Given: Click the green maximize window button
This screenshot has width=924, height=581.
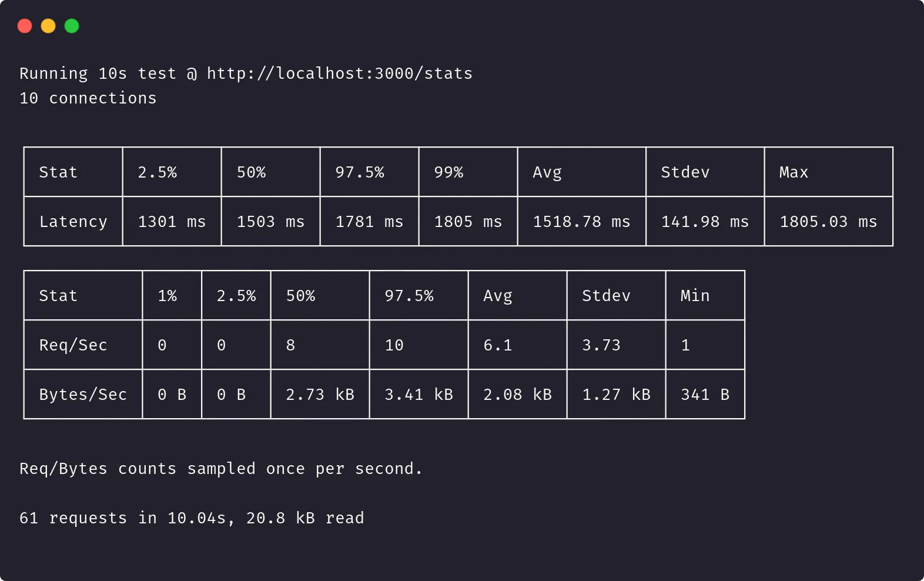Looking at the screenshot, I should (72, 26).
